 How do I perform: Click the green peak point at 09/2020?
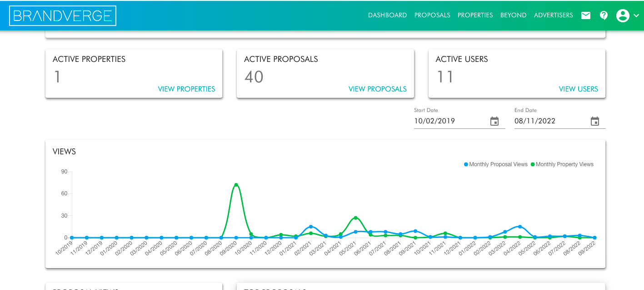[236, 185]
